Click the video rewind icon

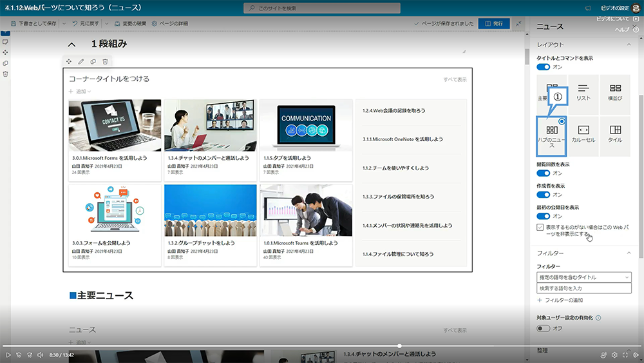(19, 355)
